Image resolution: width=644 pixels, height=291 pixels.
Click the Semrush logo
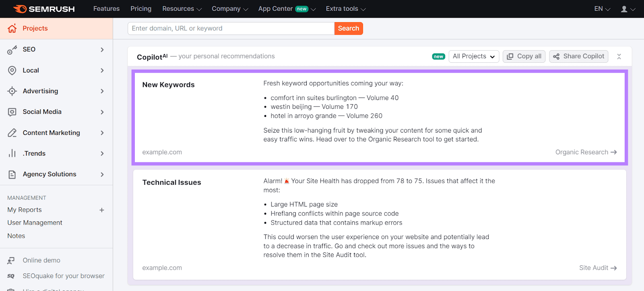44,9
